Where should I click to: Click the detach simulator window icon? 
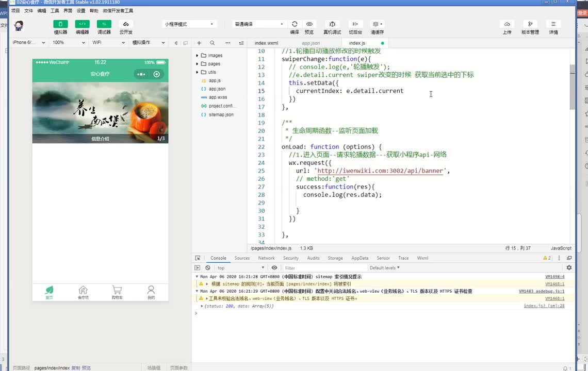point(185,43)
